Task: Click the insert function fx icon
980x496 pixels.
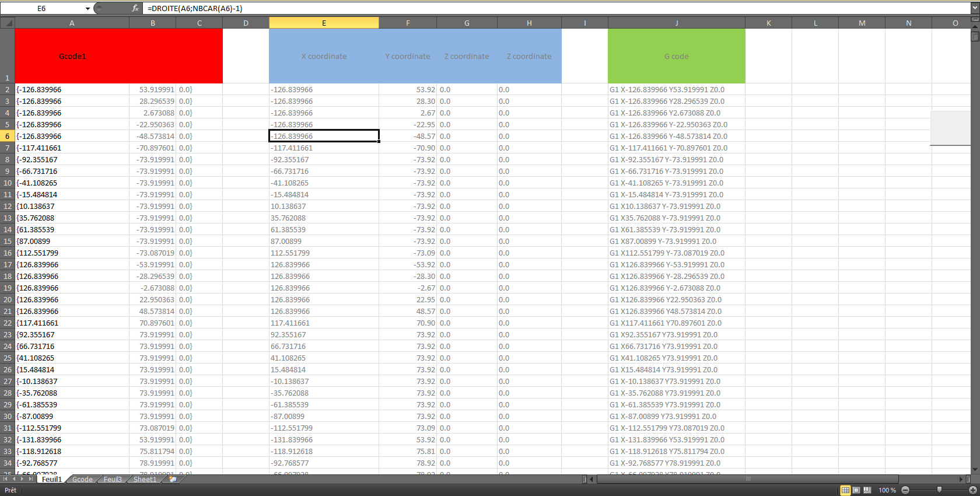Action: click(x=135, y=8)
